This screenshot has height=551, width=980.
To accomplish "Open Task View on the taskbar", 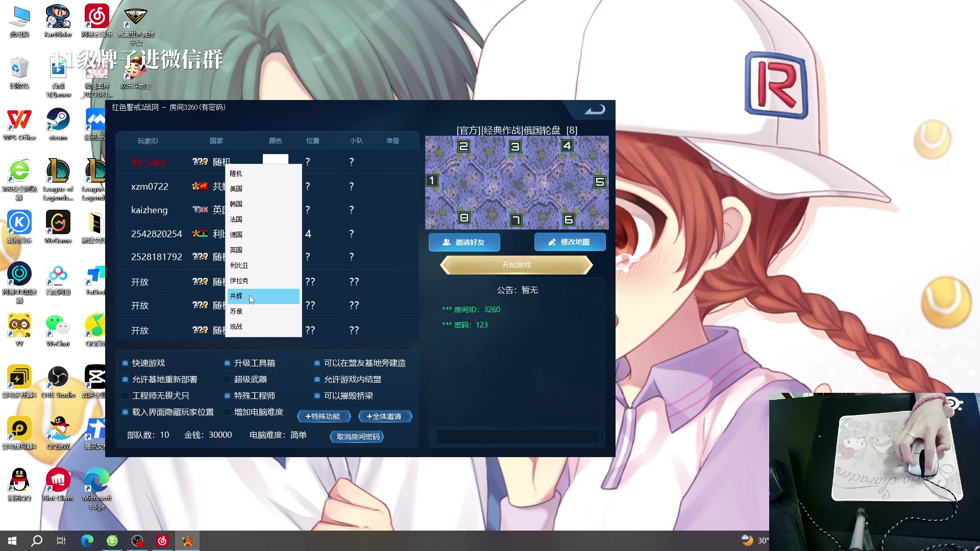I will coord(61,541).
